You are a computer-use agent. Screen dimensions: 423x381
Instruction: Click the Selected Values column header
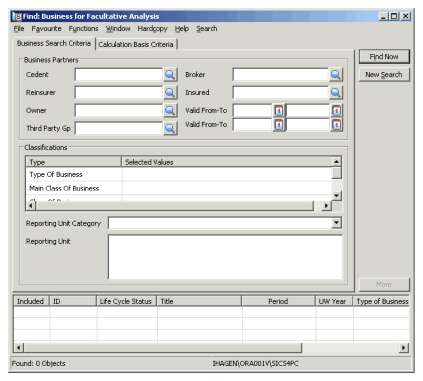(227, 162)
